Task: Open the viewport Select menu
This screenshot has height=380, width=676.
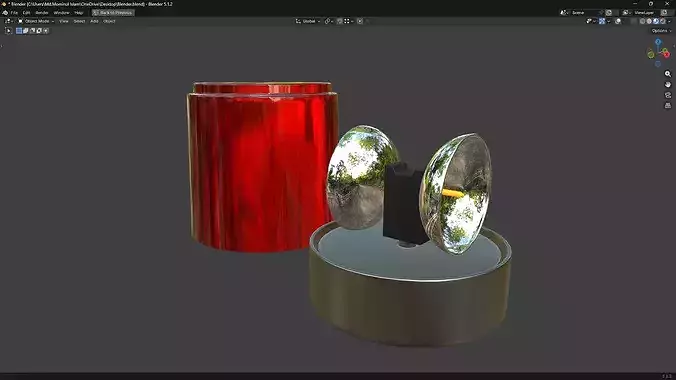Action: (79, 21)
